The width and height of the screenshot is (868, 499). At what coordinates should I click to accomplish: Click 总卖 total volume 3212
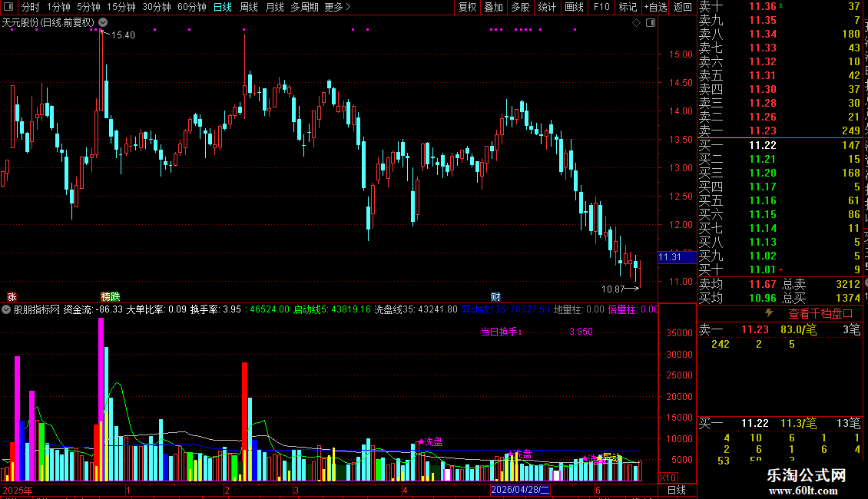pos(847,284)
